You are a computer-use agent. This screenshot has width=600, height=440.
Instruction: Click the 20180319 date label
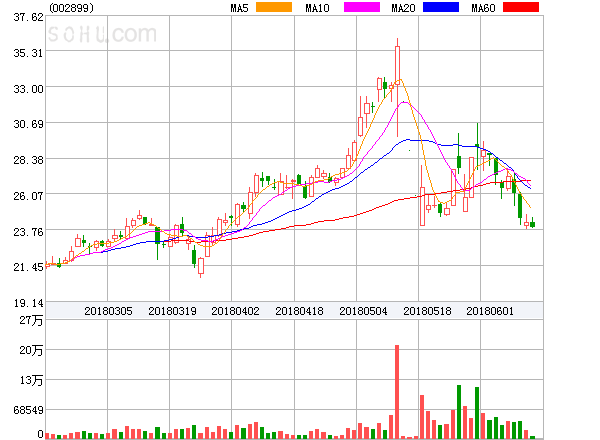172,311
